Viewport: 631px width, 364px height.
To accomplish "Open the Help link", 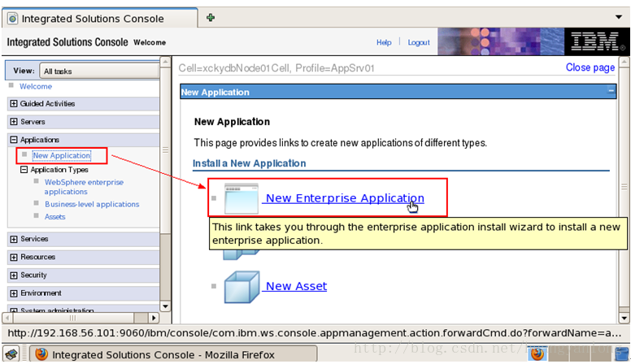I will coord(384,42).
